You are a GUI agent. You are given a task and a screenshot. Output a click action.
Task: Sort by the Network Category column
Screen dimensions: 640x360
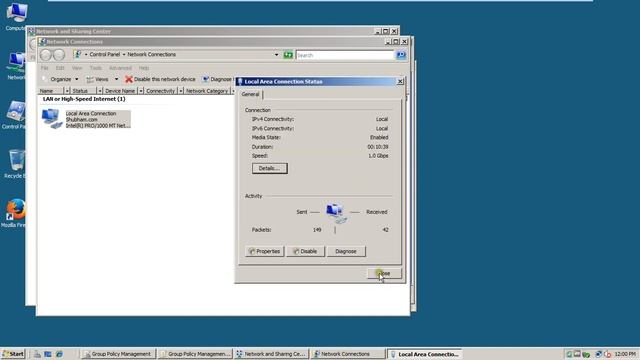coord(207,91)
